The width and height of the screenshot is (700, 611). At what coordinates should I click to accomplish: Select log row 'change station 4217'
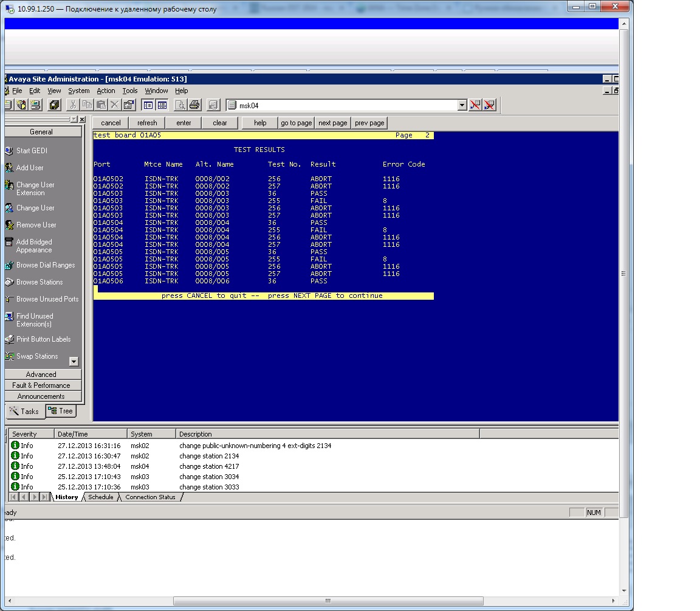point(312,466)
